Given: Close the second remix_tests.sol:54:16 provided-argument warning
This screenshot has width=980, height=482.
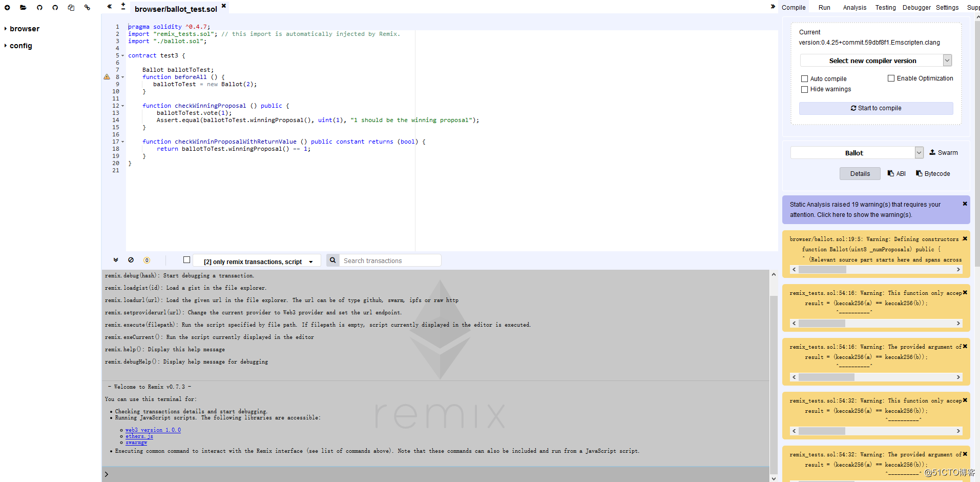Looking at the screenshot, I should [965, 347].
